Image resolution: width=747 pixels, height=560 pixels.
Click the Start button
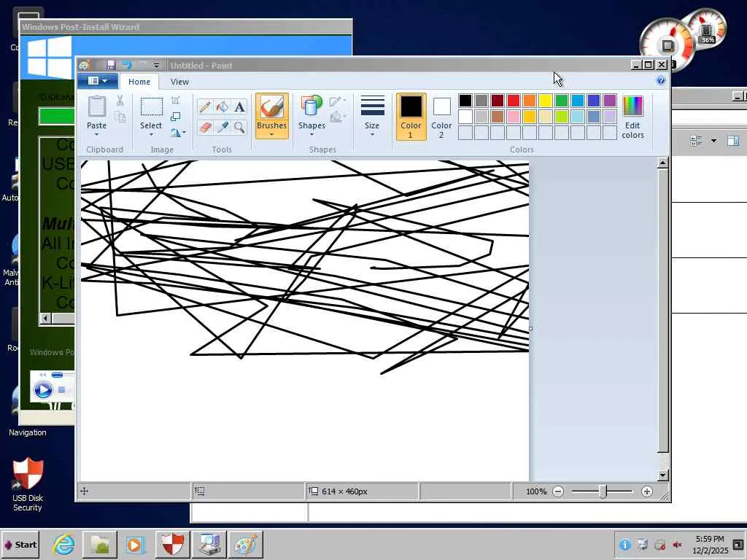click(20, 544)
